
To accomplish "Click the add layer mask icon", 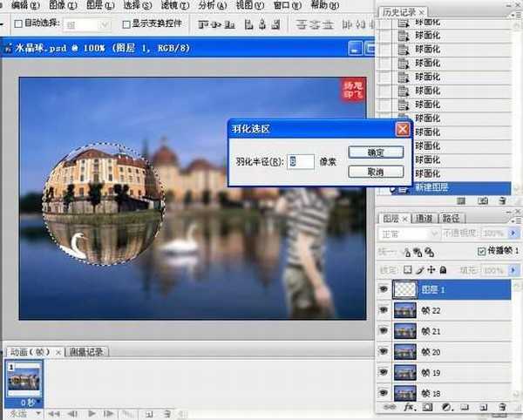I will (x=427, y=407).
